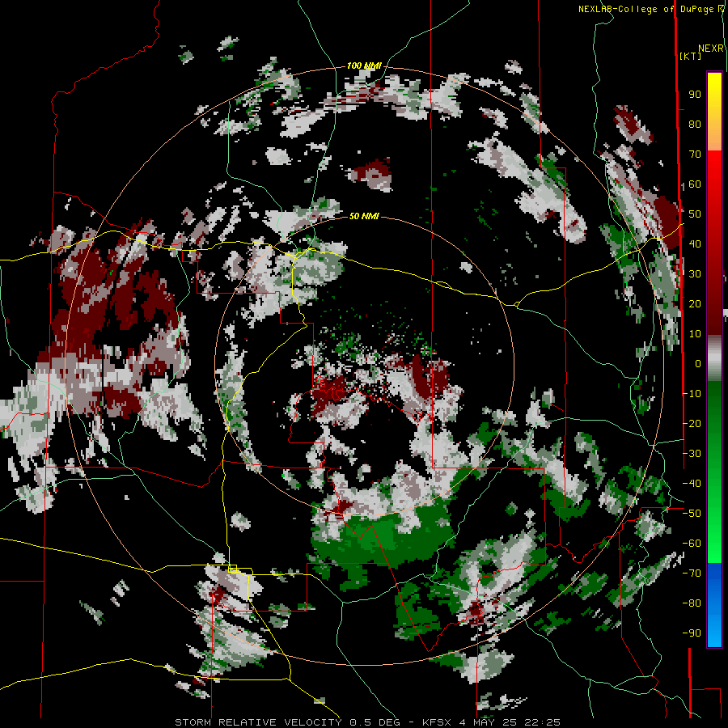Screen dimensions: 728x728
Task: Click the -90 value on velocity scale
Action: [x=692, y=633]
